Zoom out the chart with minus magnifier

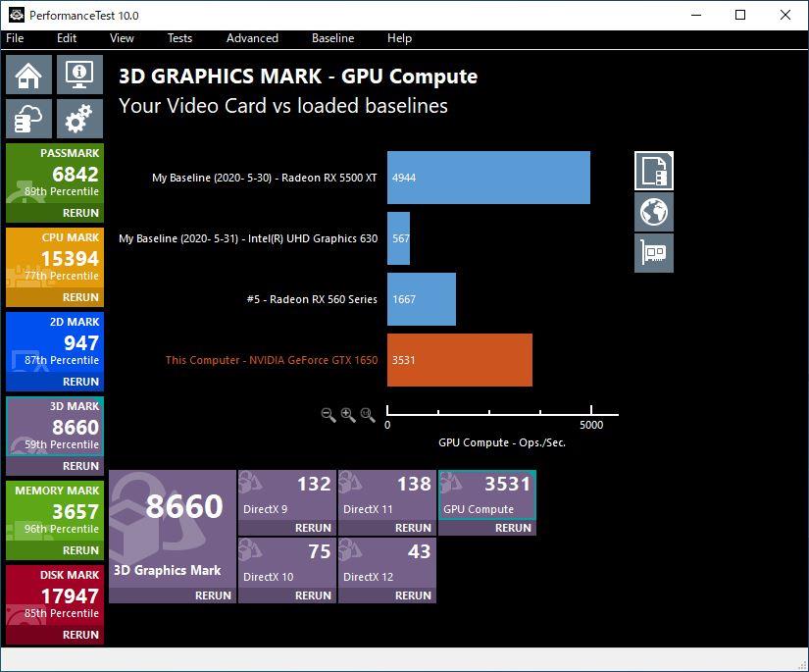click(x=329, y=414)
